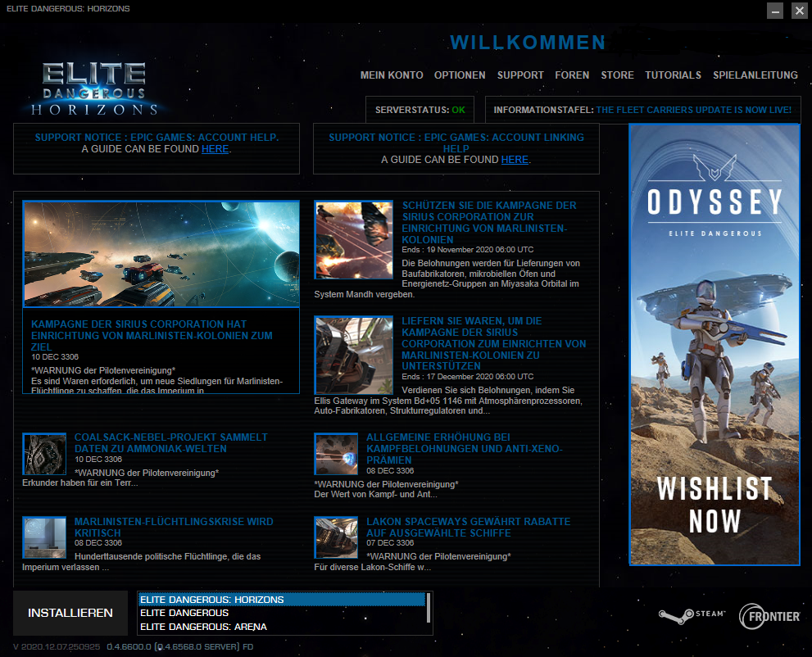The height and width of the screenshot is (657, 812).
Task: Open Mein Konto menu
Action: coord(392,75)
